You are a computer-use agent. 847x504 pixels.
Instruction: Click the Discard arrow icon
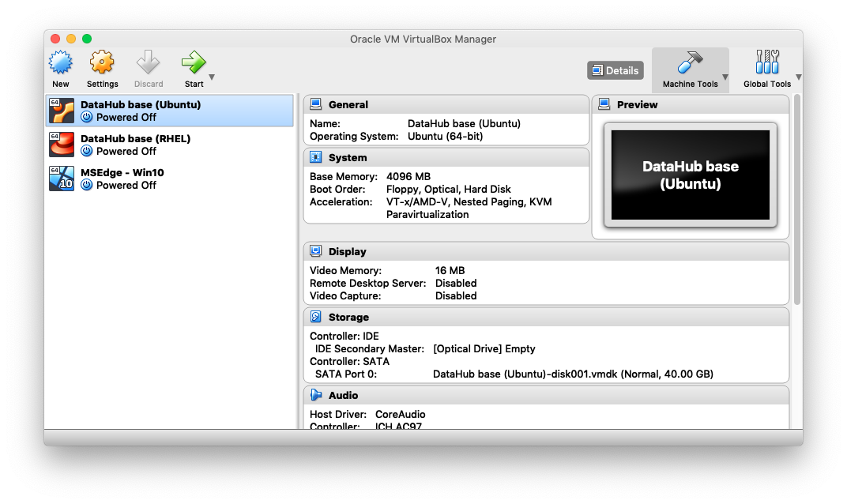pos(148,62)
